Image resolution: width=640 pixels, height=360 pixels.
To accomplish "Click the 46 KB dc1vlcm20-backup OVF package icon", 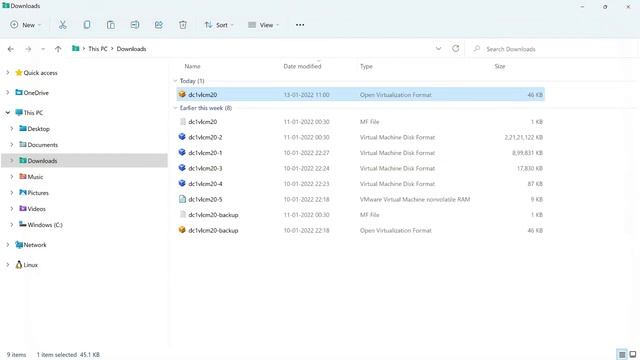I will 182,230.
